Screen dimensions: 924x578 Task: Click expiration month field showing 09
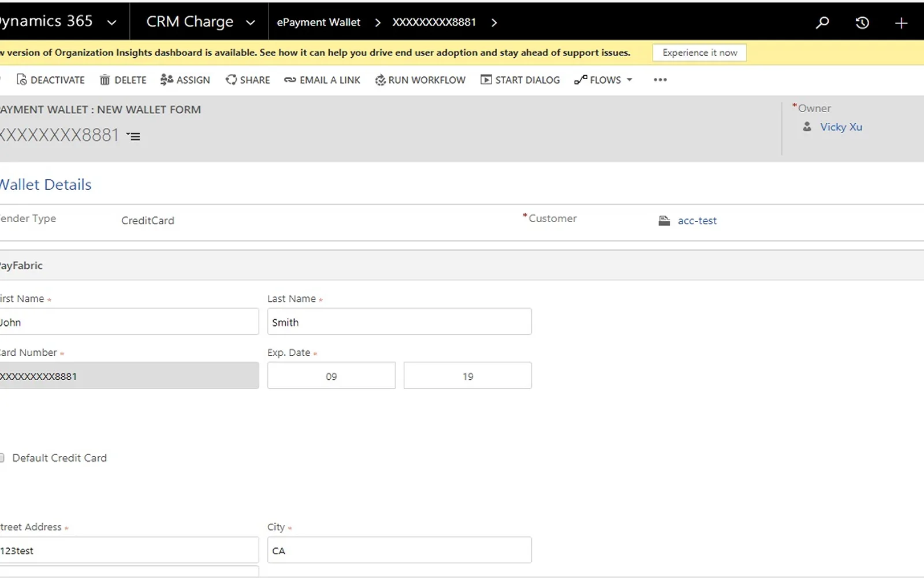(331, 376)
